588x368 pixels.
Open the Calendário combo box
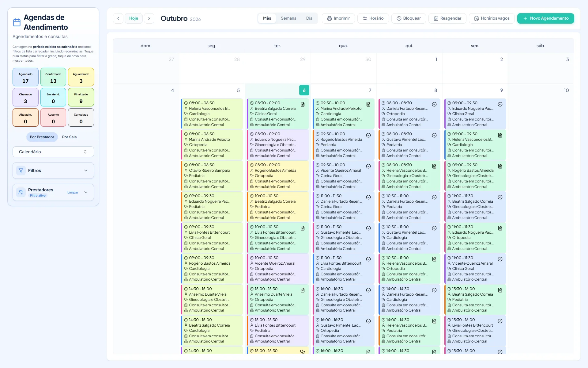point(53,152)
